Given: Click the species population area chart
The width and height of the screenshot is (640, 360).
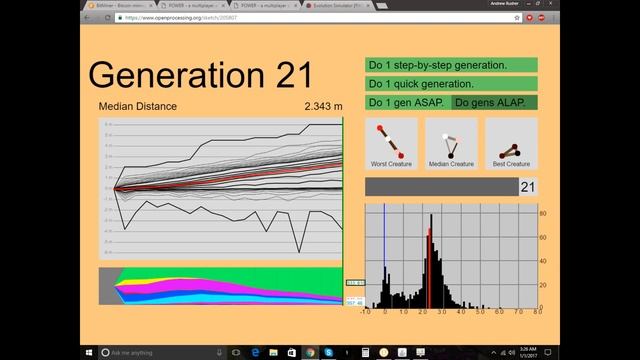Looking at the screenshot, I should (221, 286).
